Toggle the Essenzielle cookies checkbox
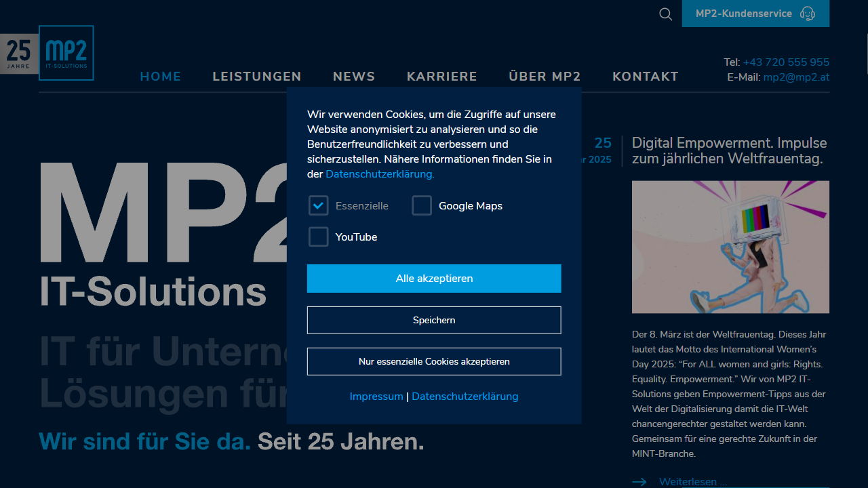Screen dimensions: 868x488 319,205
